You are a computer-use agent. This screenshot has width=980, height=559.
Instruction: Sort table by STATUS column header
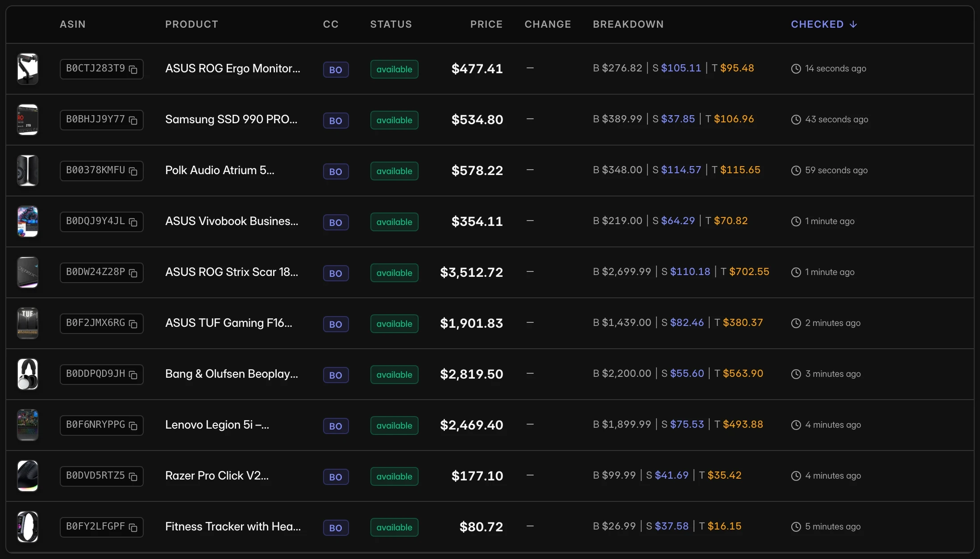[x=391, y=24]
